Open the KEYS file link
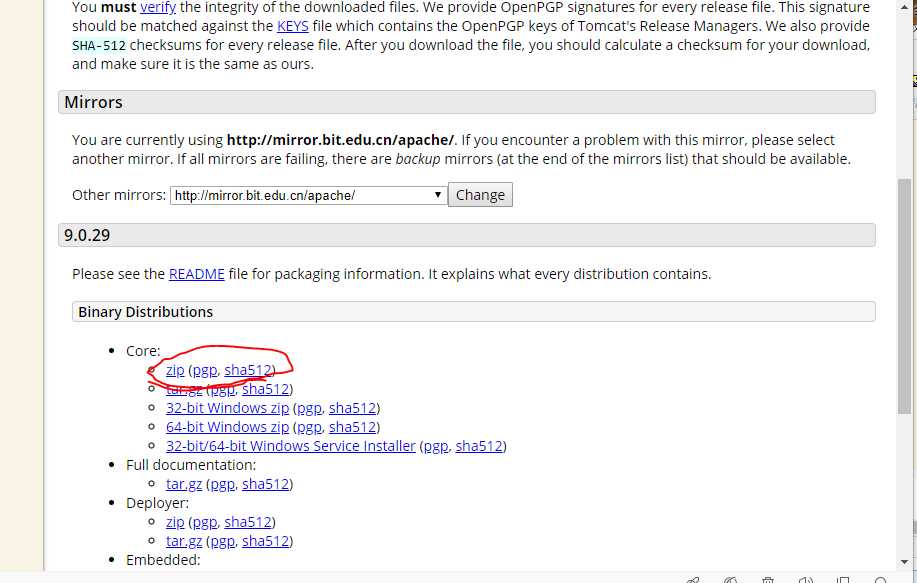 point(292,26)
